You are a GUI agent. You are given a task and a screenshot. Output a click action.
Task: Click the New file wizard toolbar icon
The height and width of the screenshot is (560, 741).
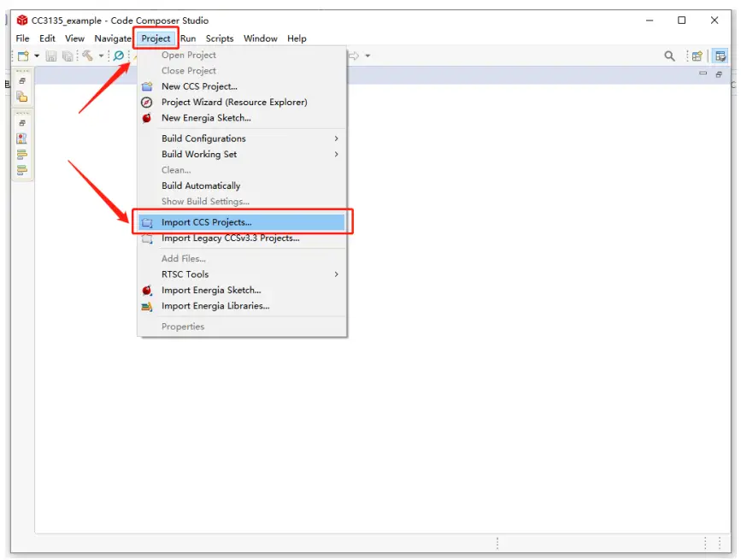point(23,56)
